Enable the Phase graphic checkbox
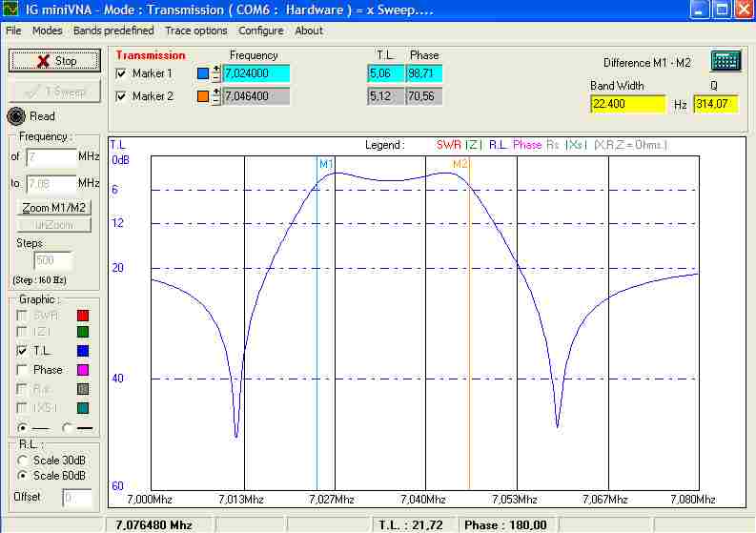 click(23, 370)
